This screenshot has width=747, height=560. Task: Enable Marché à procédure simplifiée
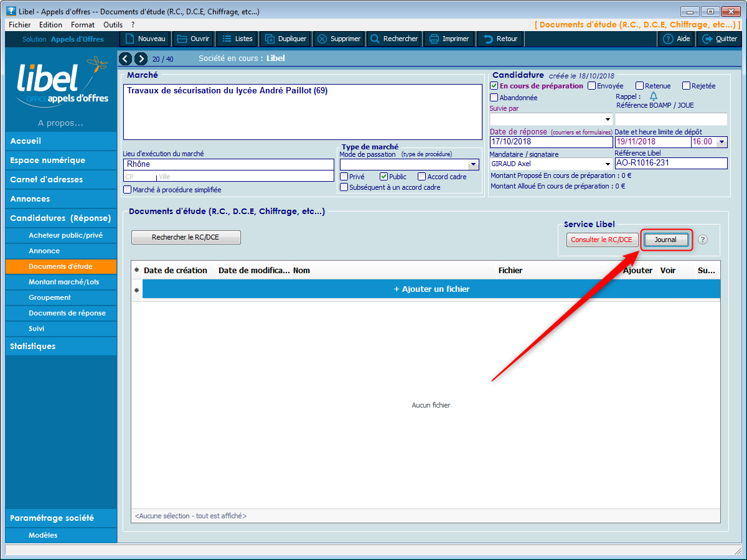click(x=128, y=190)
